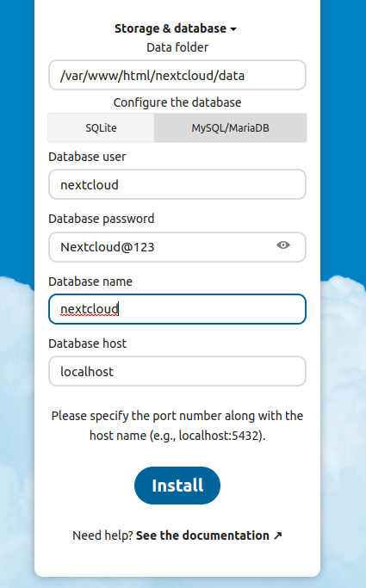Collapse the Storage & database section
Image resolution: width=366 pixels, height=588 pixels.
point(176,28)
